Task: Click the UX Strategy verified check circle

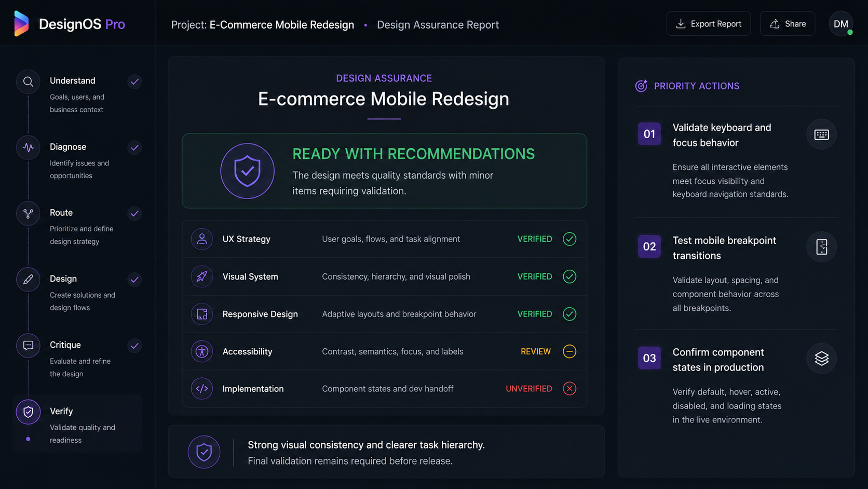Action: pos(569,239)
